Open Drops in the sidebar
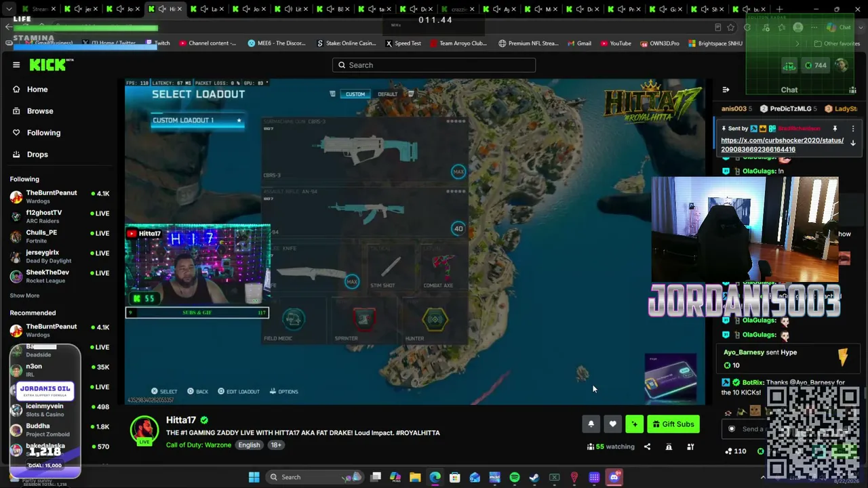Screen dimensions: 868x488 tap(37, 155)
